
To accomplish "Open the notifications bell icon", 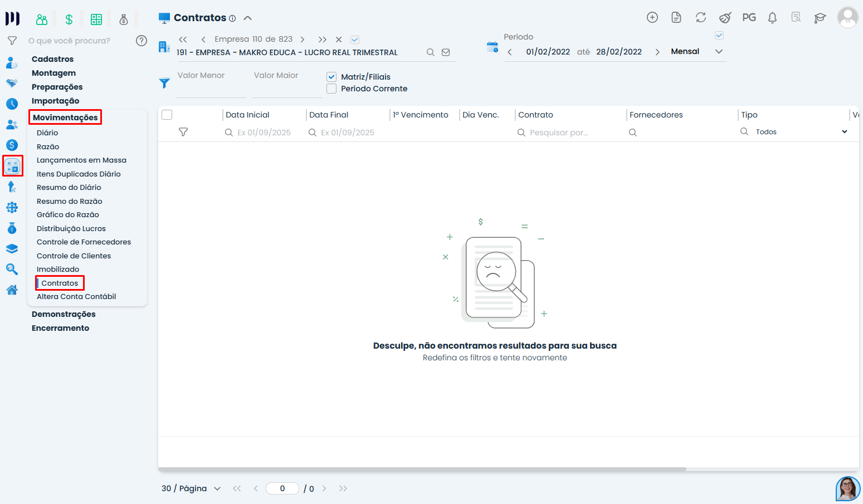I will click(772, 18).
